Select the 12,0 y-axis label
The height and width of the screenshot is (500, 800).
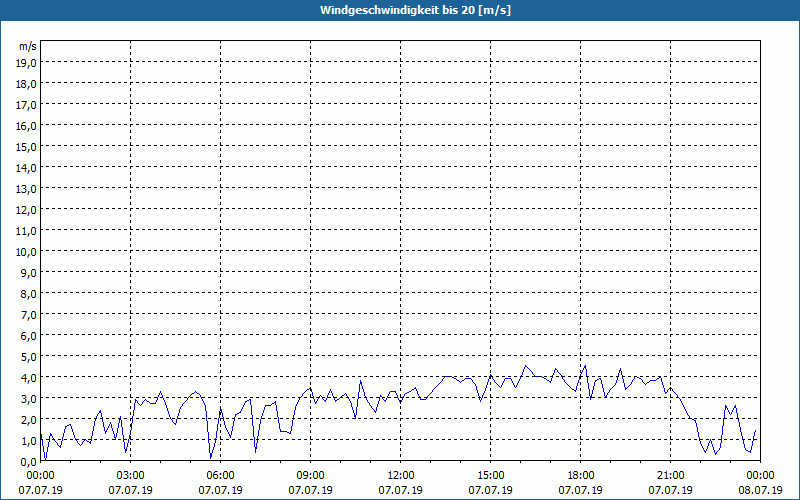[26, 210]
